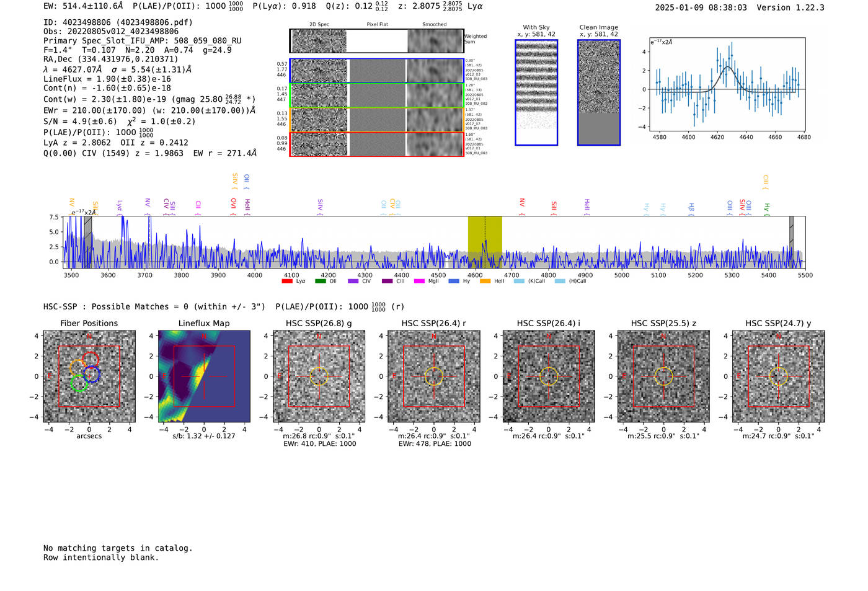Open the HSC SSP(24.7) y cutout
Screen dimensions: 868x591
pos(779,376)
